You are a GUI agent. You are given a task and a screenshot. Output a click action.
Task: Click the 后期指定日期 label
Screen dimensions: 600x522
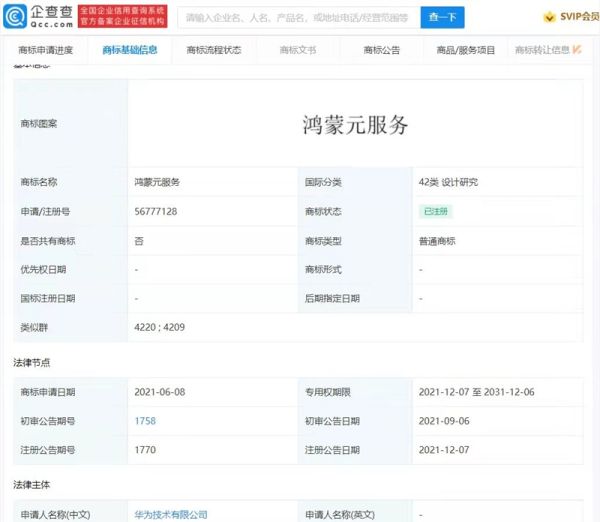(332, 299)
